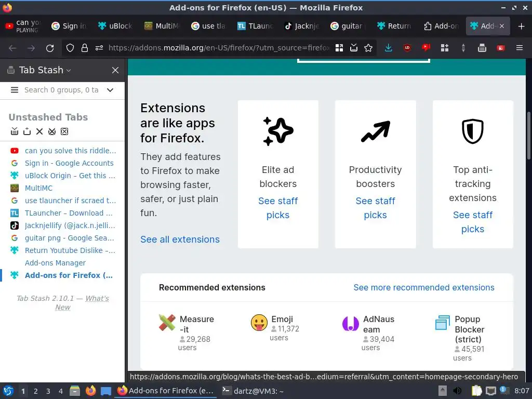Open Tab Stash toolbar button
Viewport: 532px width, 399px height.
pyautogui.click(x=482, y=48)
